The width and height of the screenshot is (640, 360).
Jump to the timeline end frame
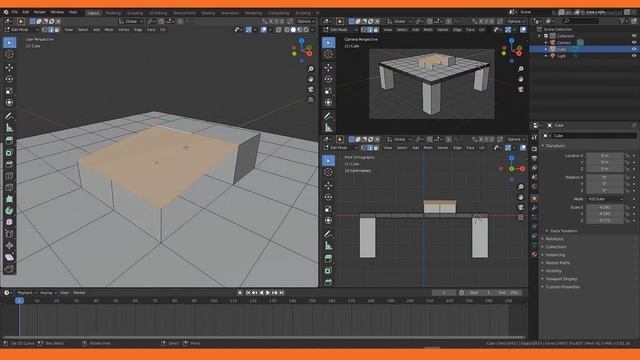click(x=281, y=293)
